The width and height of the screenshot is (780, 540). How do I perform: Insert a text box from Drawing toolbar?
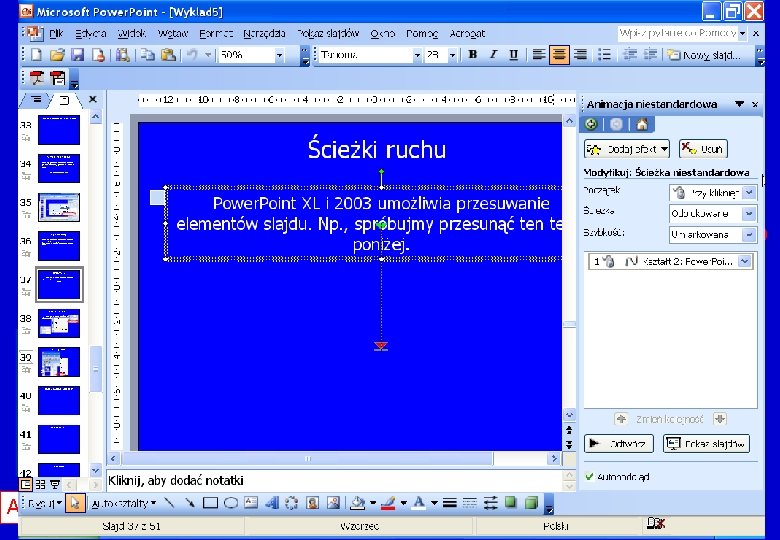pyautogui.click(x=251, y=503)
